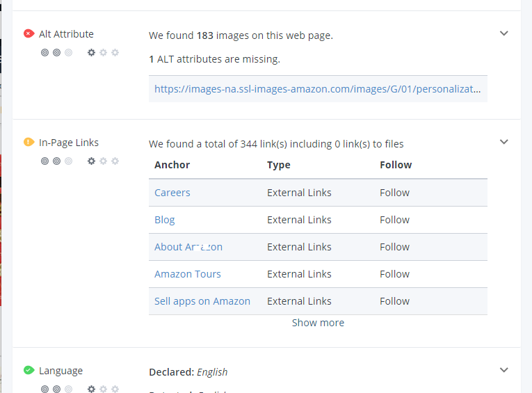Click the first target icon under In-Page Links
Image resolution: width=532 pixels, height=393 pixels.
45,161
